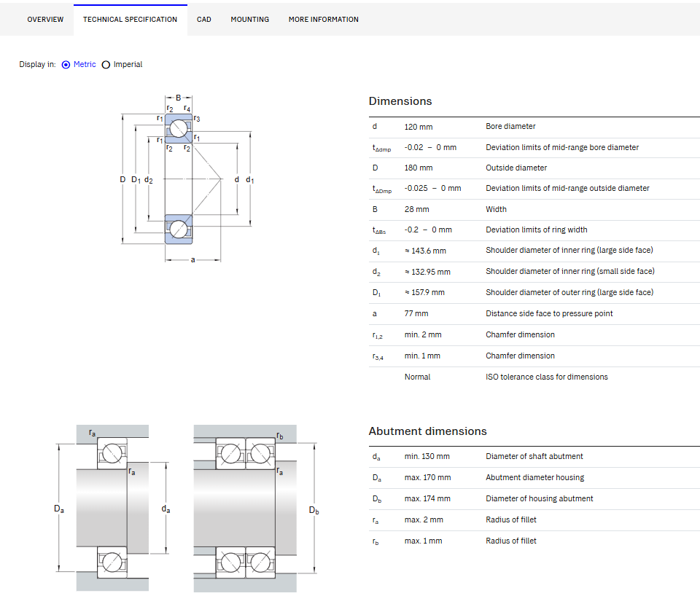Select the outside diameter value 180 mm
The image size is (700, 596).
[419, 168]
